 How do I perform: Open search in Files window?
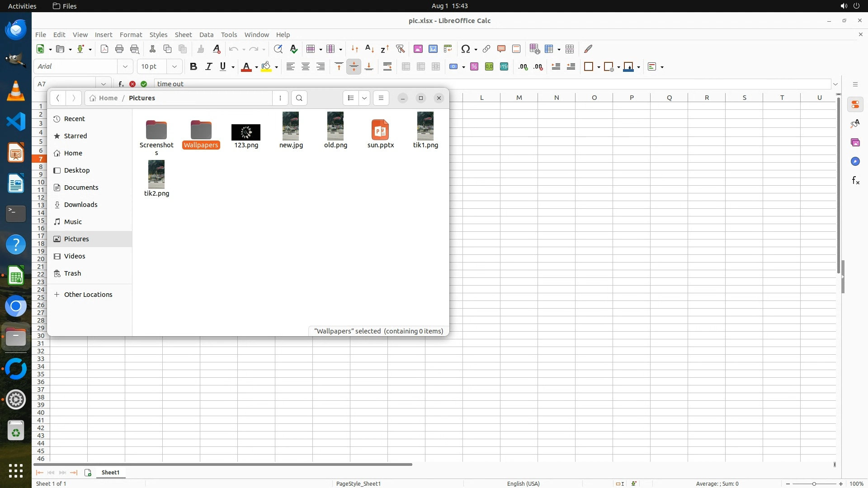click(x=299, y=98)
